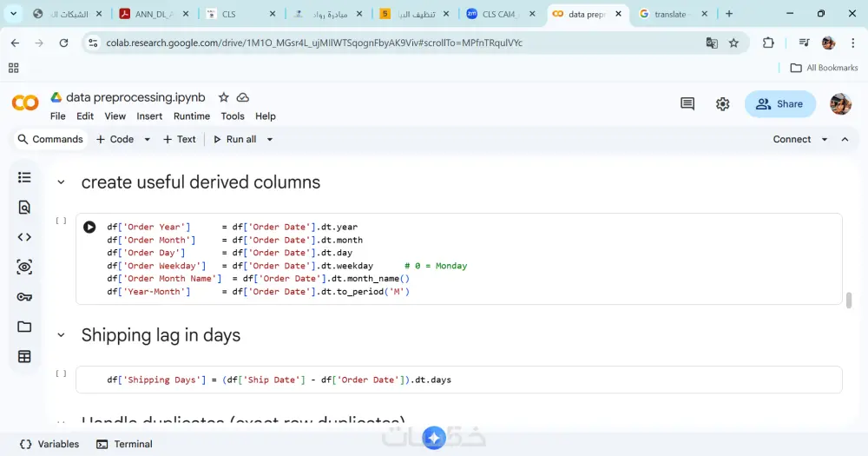Open the File menu

click(57, 116)
